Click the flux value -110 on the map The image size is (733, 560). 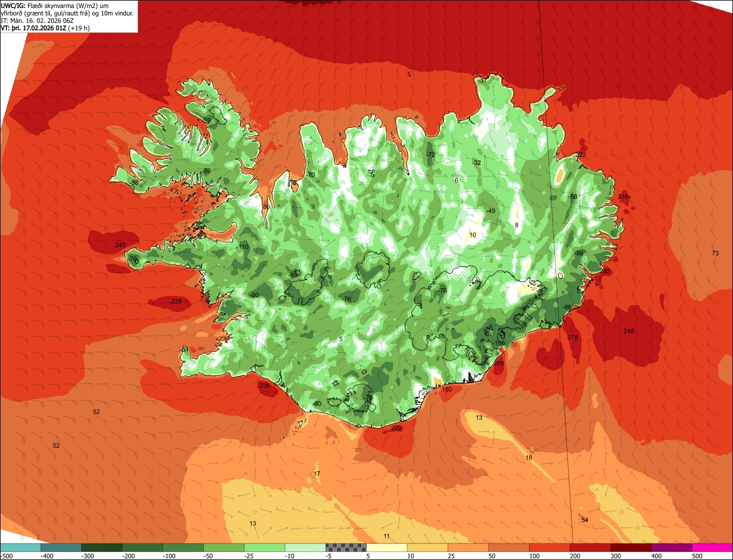coord(243,247)
